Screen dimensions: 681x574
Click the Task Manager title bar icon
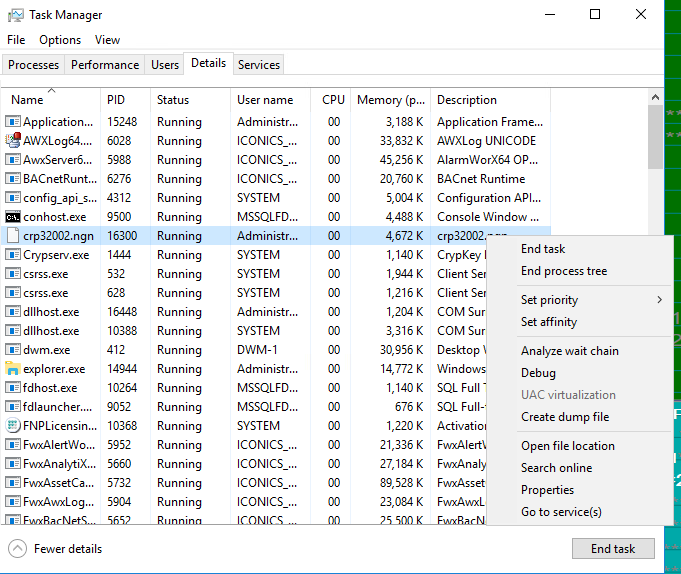(x=16, y=15)
